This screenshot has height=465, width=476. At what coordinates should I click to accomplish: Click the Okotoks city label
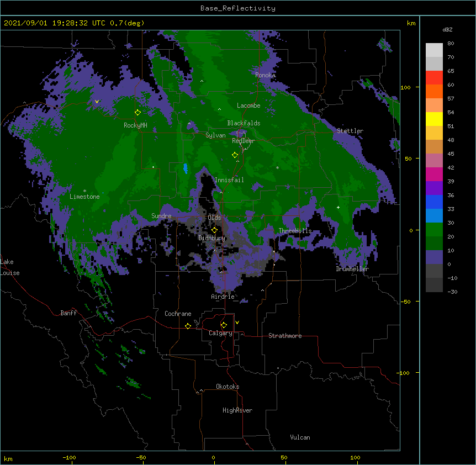coord(228,387)
